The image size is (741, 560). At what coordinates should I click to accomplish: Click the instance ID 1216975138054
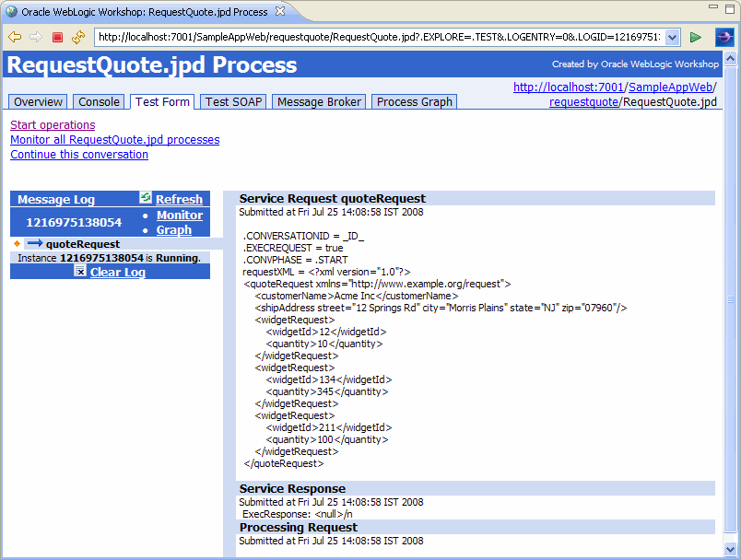tap(74, 222)
